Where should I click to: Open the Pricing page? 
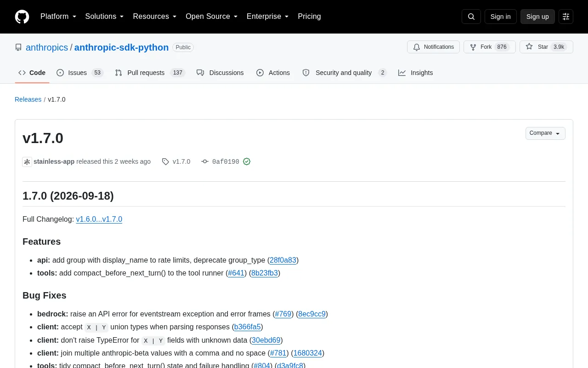(x=309, y=17)
